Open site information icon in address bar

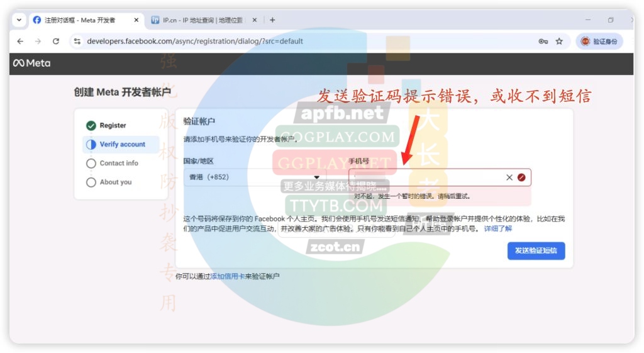pos(77,42)
